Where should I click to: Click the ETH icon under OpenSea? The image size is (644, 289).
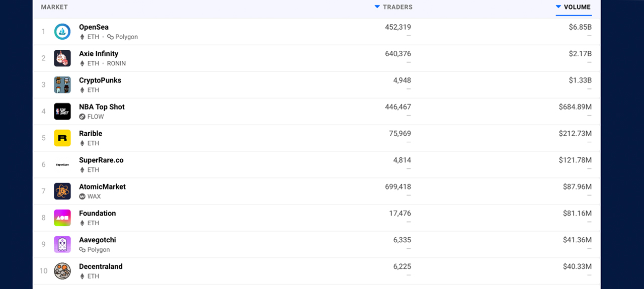click(82, 37)
